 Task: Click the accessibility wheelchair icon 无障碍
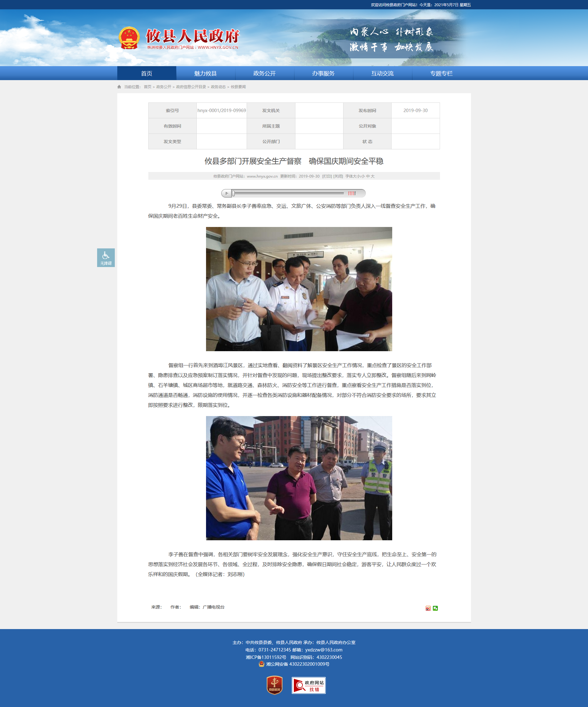[x=105, y=257]
